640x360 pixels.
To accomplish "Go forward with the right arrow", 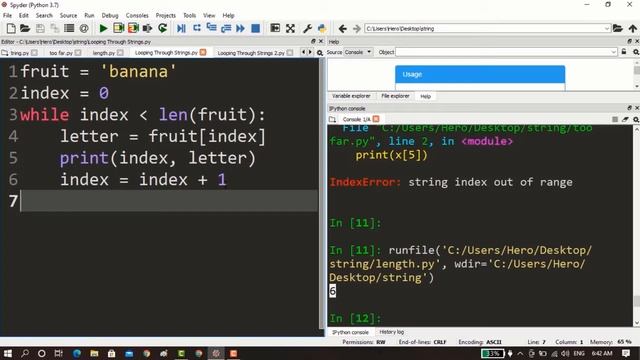I will point(357,29).
